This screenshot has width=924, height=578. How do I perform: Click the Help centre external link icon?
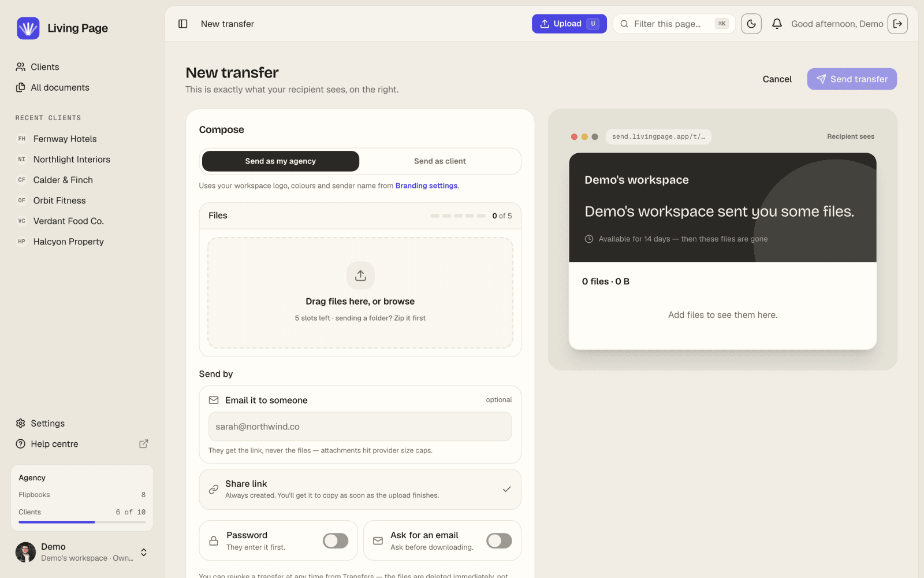coord(144,444)
